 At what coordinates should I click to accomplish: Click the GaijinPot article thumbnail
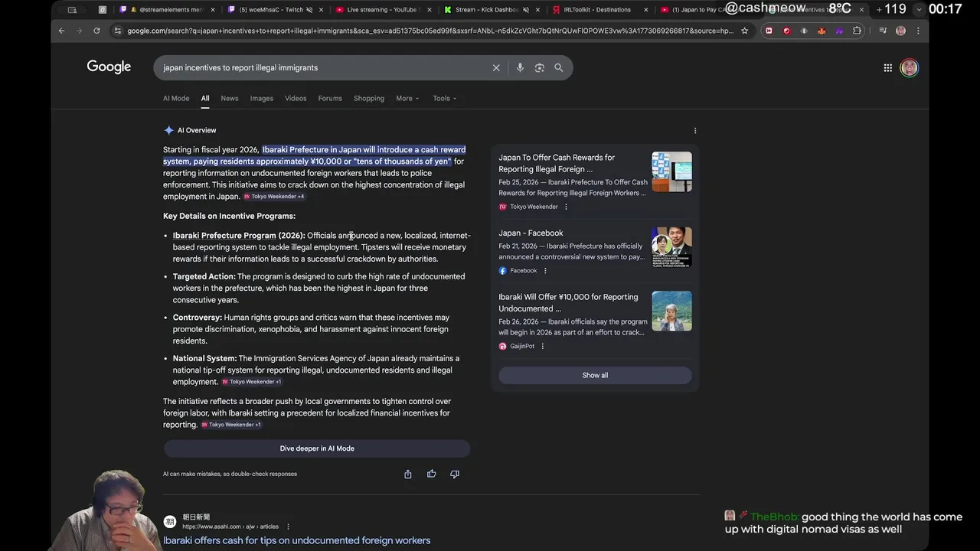(x=671, y=311)
